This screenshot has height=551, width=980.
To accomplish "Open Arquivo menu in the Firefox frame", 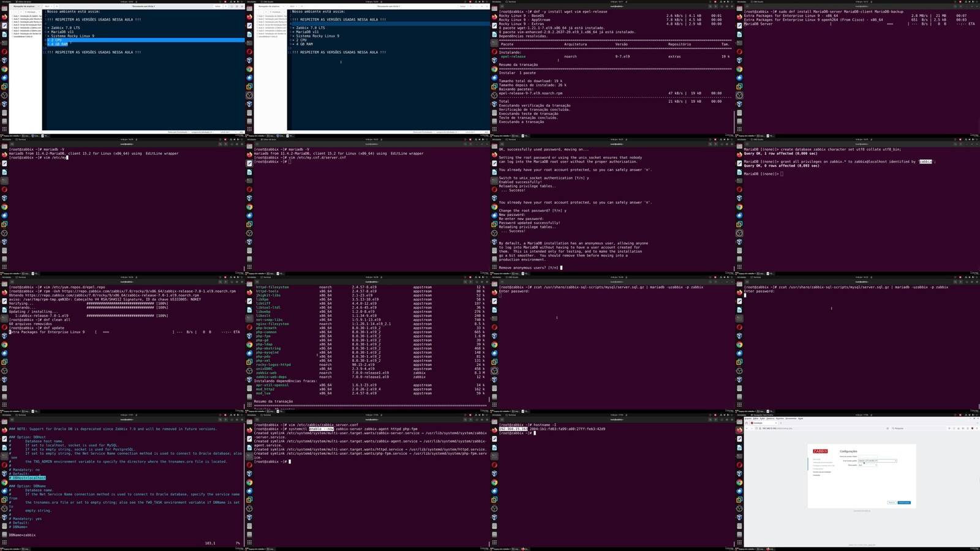I will [748, 418].
